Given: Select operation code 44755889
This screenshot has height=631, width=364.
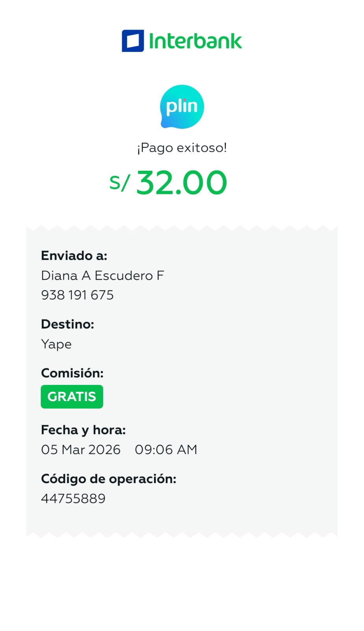Looking at the screenshot, I should coord(73,498).
